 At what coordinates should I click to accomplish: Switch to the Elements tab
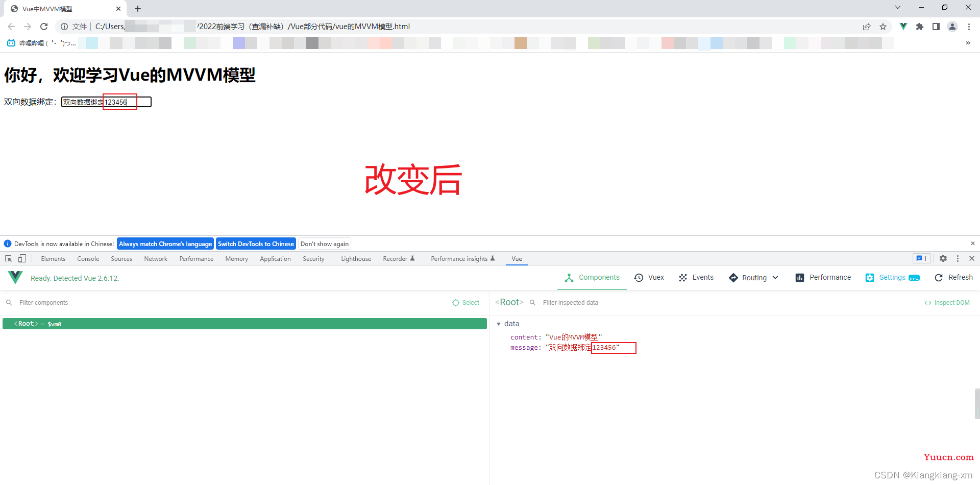click(53, 259)
